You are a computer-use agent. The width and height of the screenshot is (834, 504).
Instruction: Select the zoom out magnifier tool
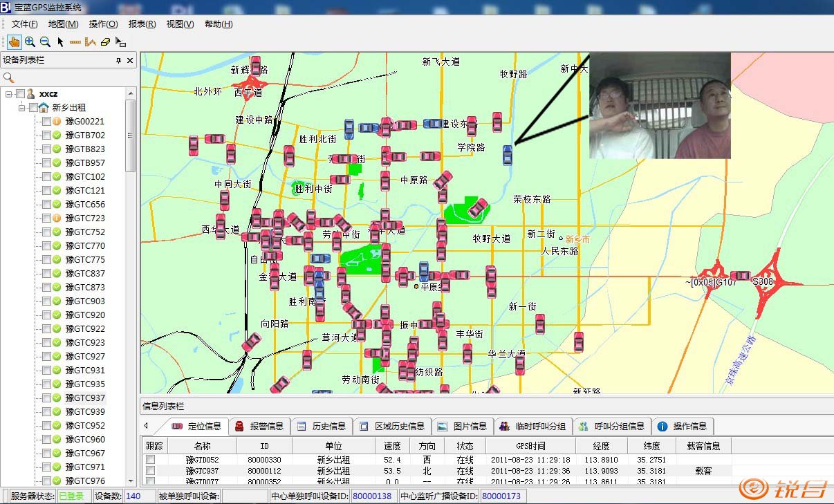(45, 41)
